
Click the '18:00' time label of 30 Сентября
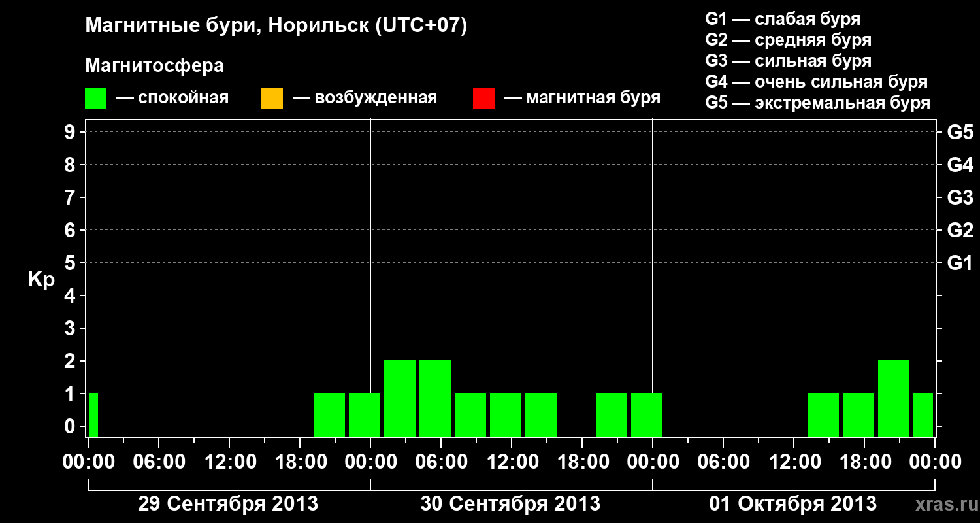click(582, 462)
